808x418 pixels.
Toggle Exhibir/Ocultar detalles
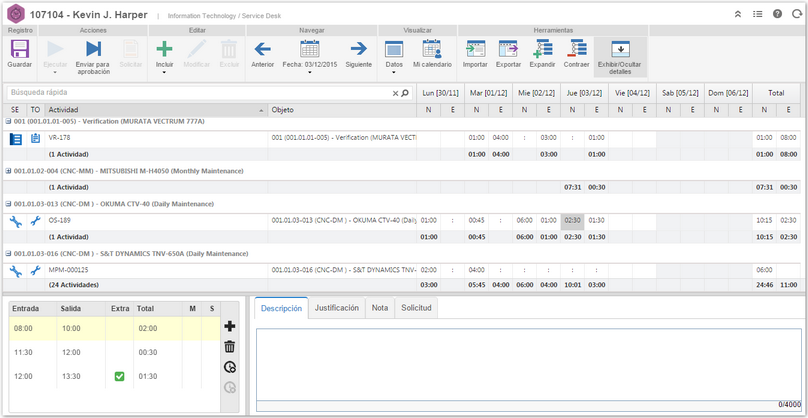[x=620, y=57]
